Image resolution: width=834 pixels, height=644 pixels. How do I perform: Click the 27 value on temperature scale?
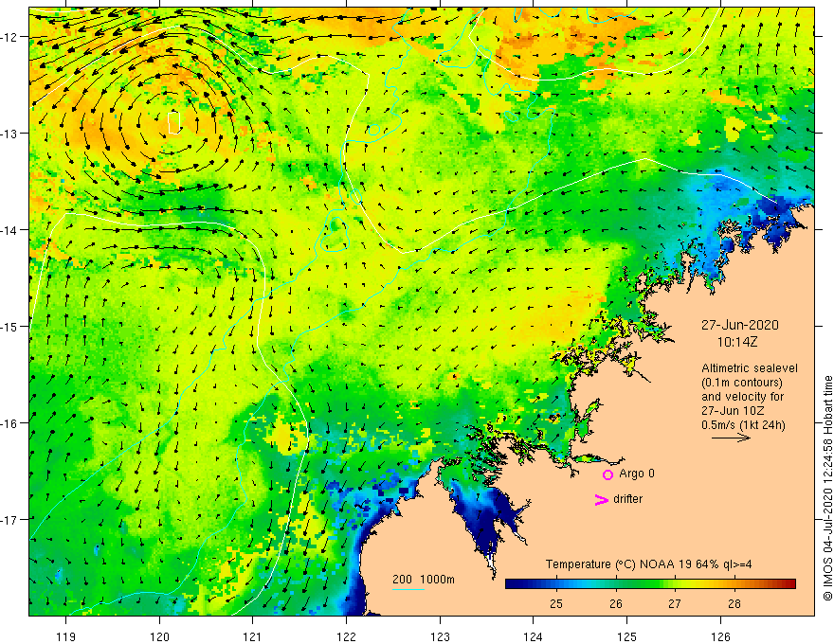click(675, 604)
